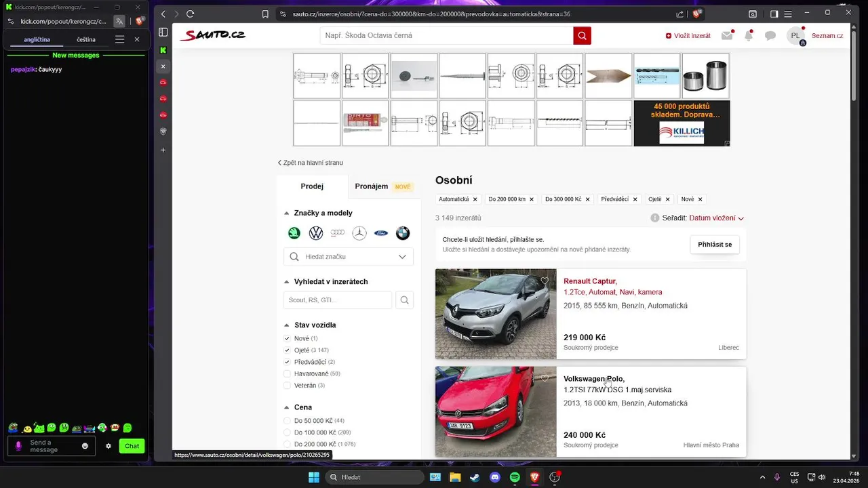
Task: Check the Havarované checkbox
Action: tap(287, 373)
